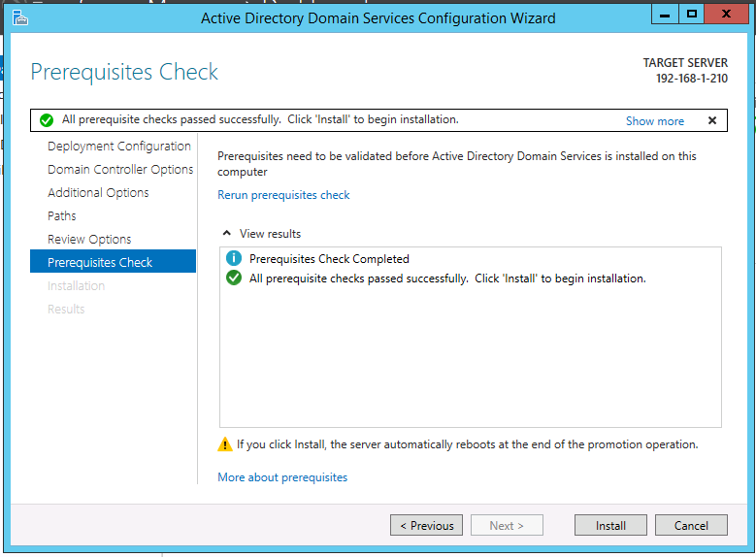Dismiss the notification banner with the X
This screenshot has width=756, height=557.
[712, 120]
